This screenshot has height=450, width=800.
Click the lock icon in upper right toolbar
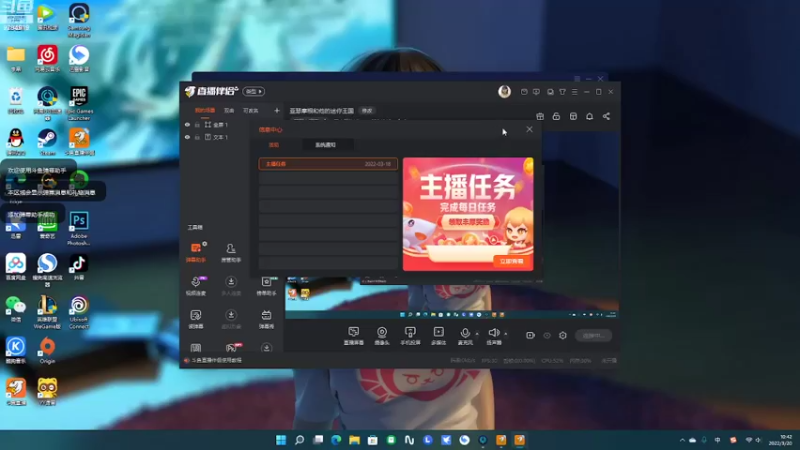[557, 116]
